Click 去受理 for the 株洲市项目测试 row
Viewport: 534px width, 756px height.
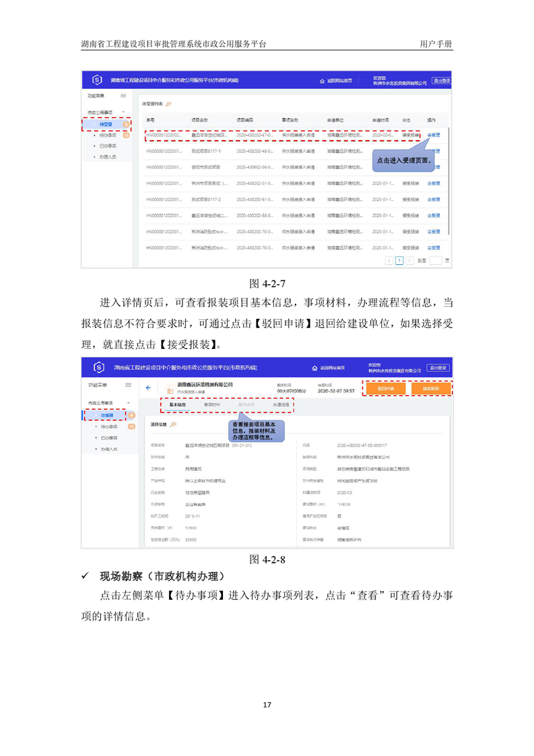click(433, 183)
